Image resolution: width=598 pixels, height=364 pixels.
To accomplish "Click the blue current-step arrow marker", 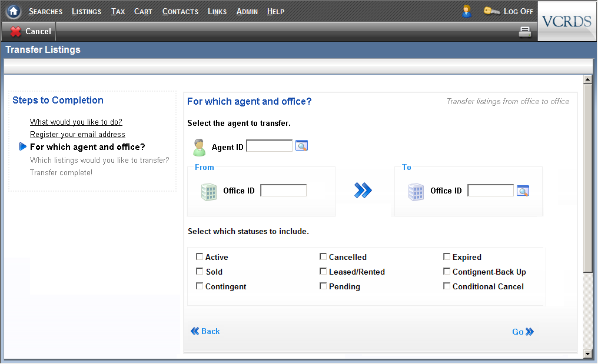I will [x=22, y=146].
